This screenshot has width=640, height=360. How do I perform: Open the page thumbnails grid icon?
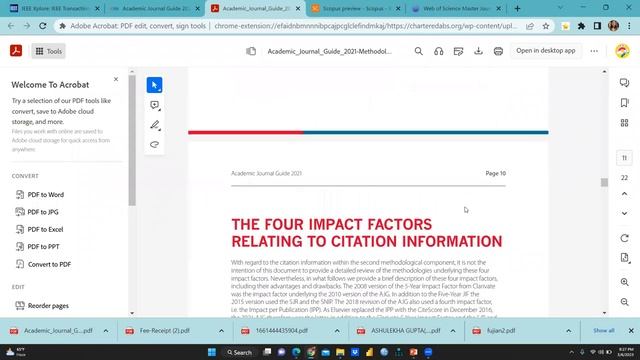(x=624, y=122)
